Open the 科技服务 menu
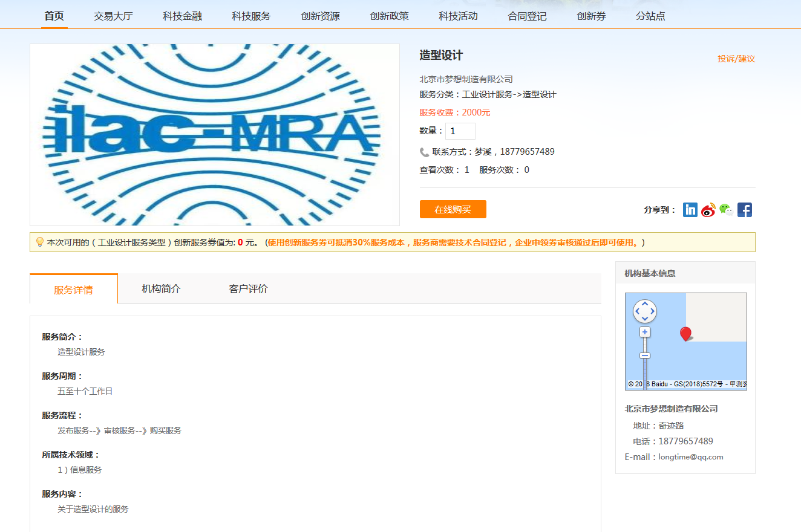This screenshot has height=532, width=801. click(251, 16)
